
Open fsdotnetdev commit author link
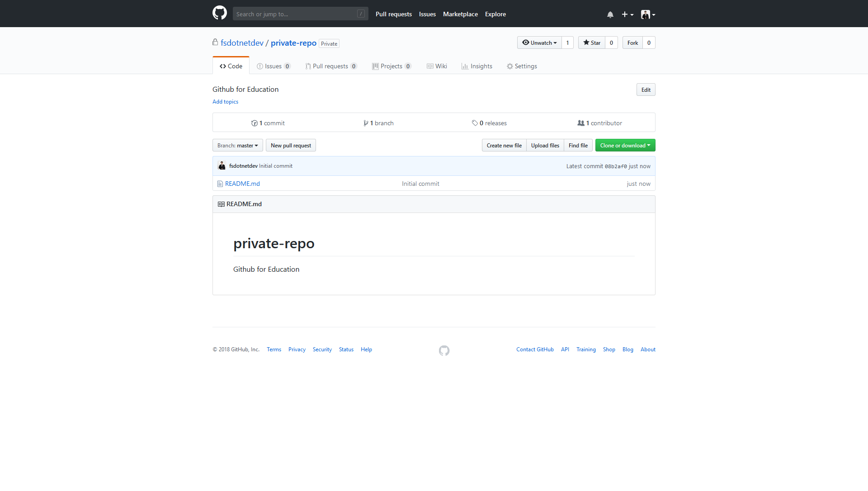point(243,166)
